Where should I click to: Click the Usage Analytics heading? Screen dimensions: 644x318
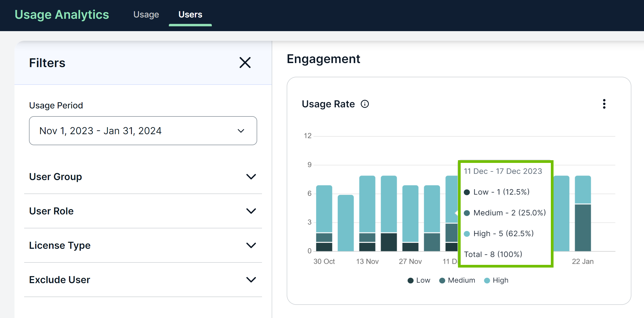62,15
